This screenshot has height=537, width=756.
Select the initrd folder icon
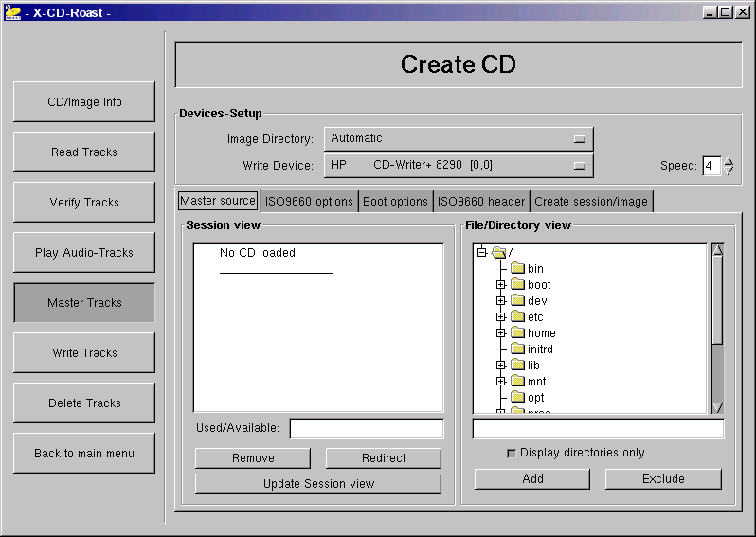(x=517, y=349)
